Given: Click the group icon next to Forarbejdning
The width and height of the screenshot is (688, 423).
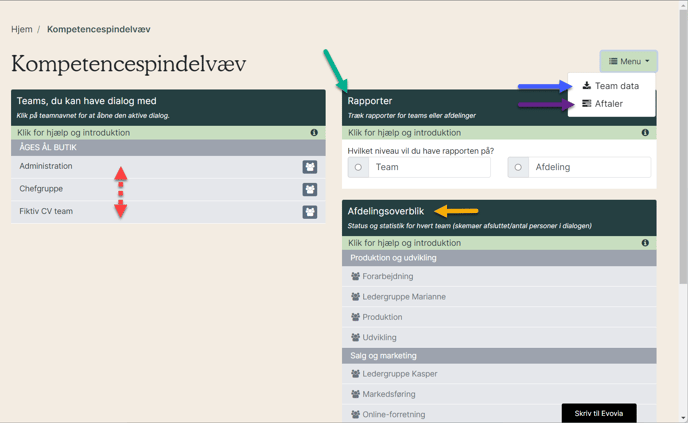Looking at the screenshot, I should 355,277.
